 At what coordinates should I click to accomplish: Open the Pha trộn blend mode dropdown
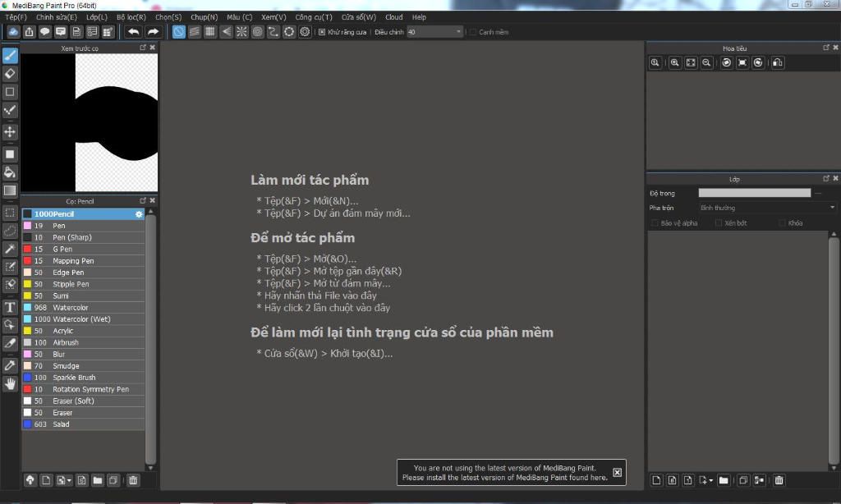pyautogui.click(x=767, y=208)
